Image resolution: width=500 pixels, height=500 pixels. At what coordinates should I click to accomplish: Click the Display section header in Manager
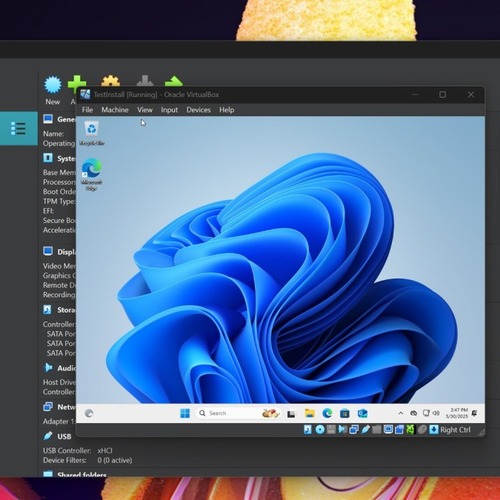(x=59, y=252)
